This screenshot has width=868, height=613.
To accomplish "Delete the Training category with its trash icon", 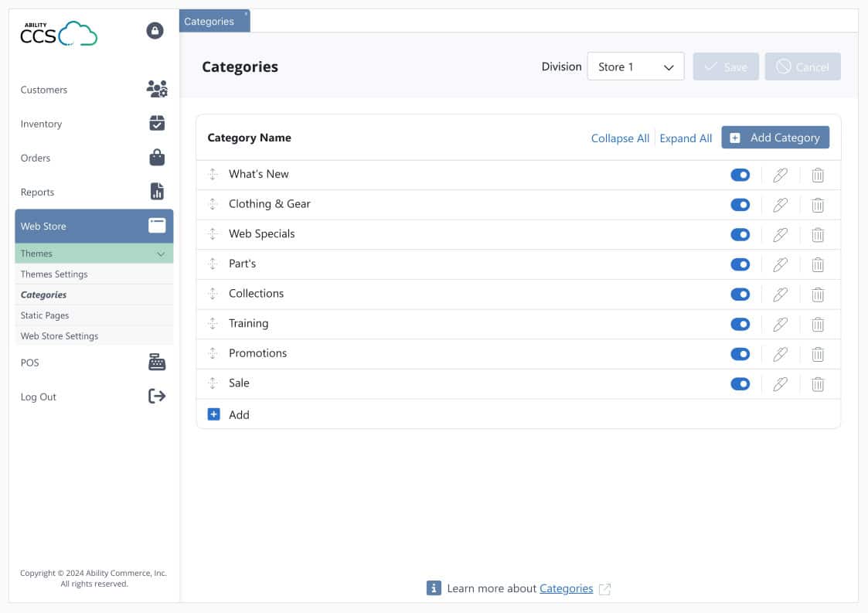I will tap(818, 324).
